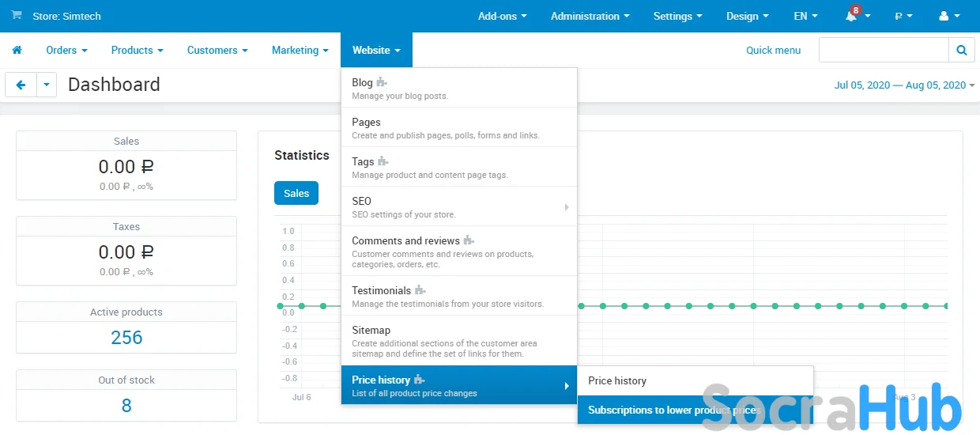This screenshot has height=435, width=980.
Task: Click the back arrow button
Action: [21, 85]
